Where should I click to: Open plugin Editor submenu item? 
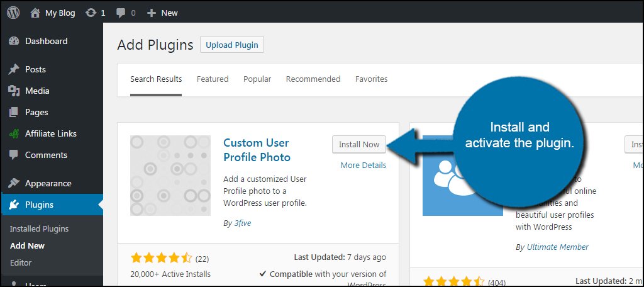tap(21, 262)
